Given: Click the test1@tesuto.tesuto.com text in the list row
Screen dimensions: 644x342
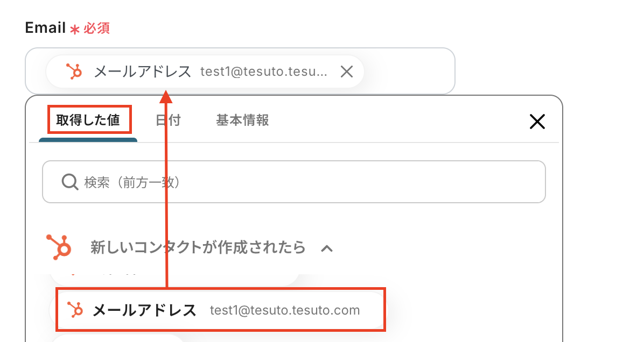Looking at the screenshot, I should pyautogui.click(x=284, y=310).
